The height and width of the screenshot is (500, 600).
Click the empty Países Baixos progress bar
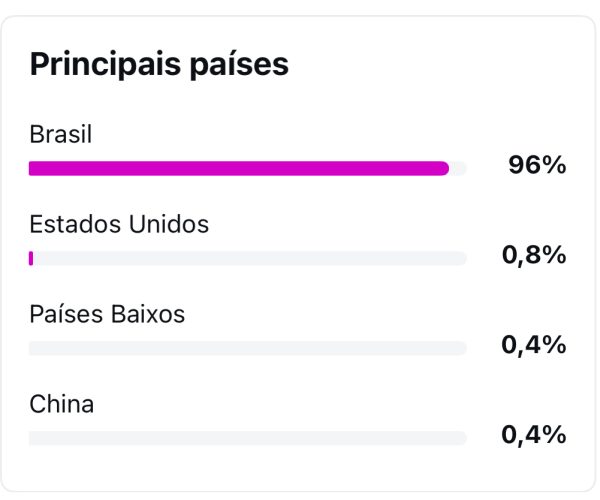pos(248,349)
